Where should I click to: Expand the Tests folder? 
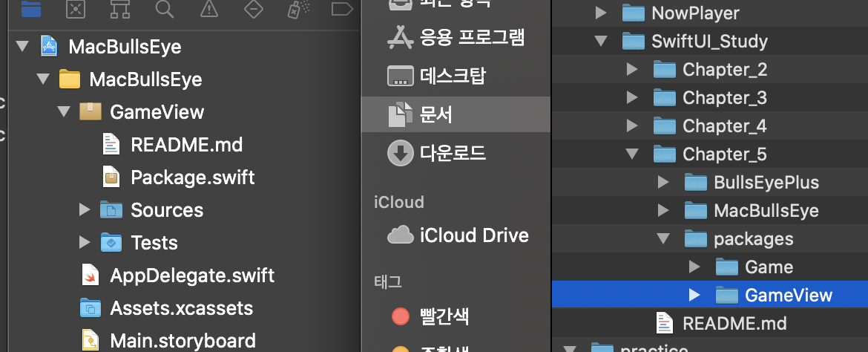point(84,242)
